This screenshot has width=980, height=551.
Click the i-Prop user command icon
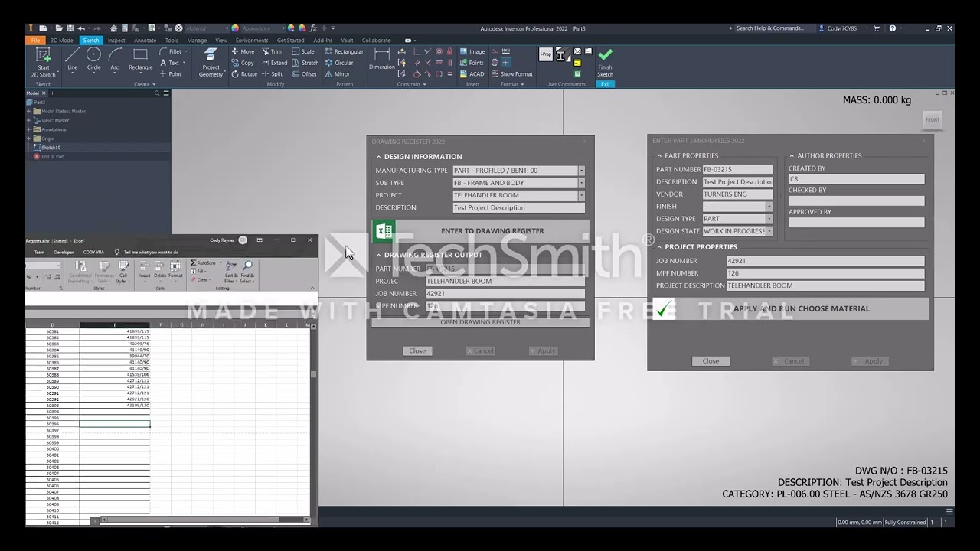tap(545, 54)
